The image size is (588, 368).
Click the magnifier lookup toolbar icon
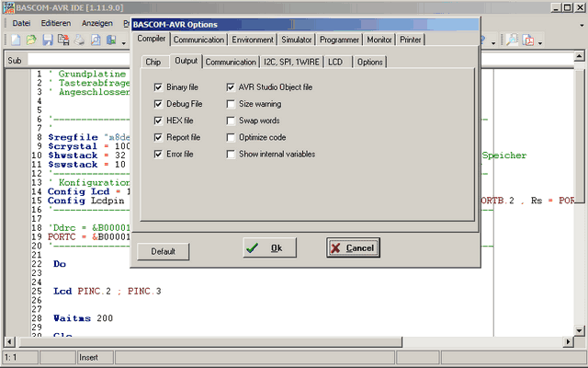click(x=512, y=40)
